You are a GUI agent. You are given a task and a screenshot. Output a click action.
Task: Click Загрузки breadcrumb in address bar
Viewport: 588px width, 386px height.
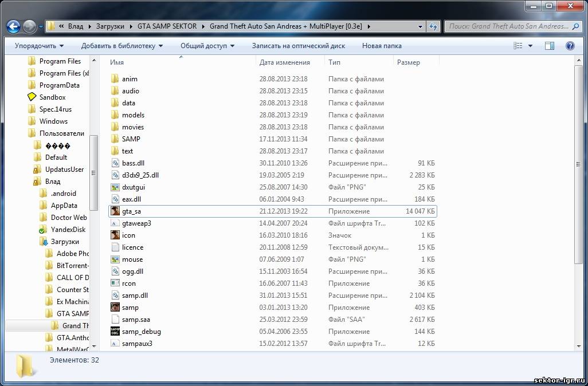(x=110, y=26)
